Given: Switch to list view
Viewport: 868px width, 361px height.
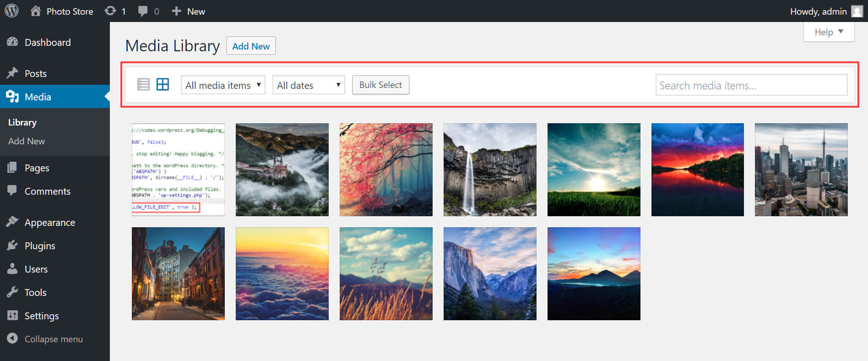Looking at the screenshot, I should tap(143, 84).
